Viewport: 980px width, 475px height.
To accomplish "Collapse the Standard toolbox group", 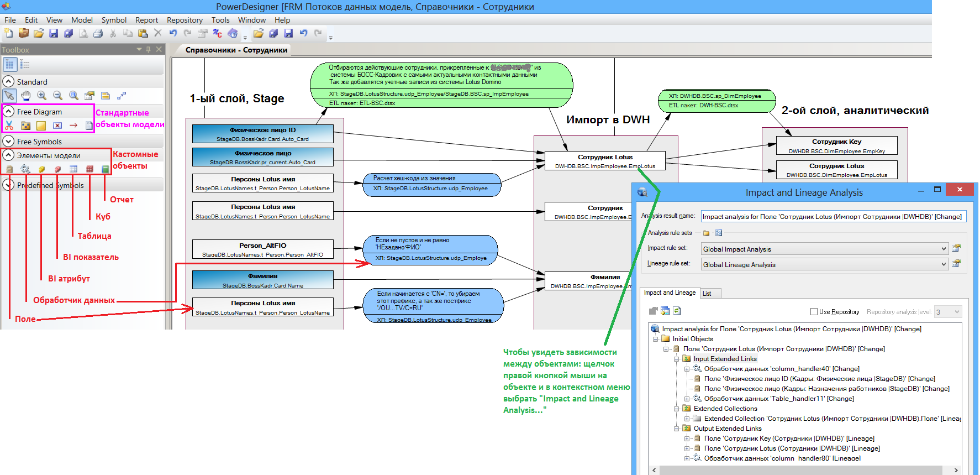I will 8,81.
